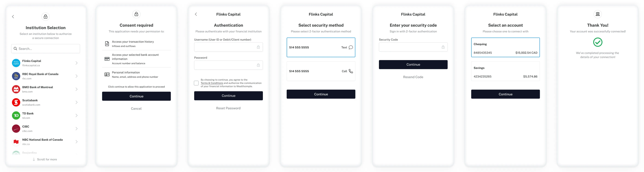
Task: Click the Scotiabank logo icon
Action: 16,102
